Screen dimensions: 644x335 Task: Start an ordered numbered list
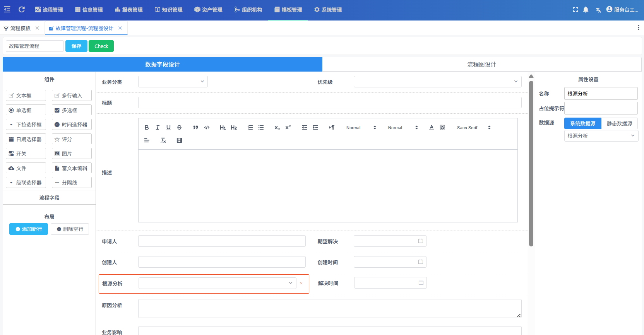coord(250,128)
